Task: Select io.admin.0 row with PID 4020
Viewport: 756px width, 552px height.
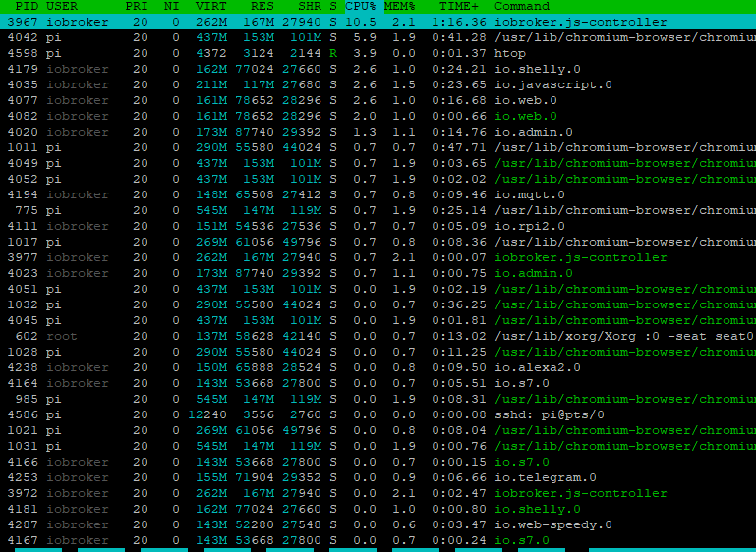Action: click(x=378, y=132)
